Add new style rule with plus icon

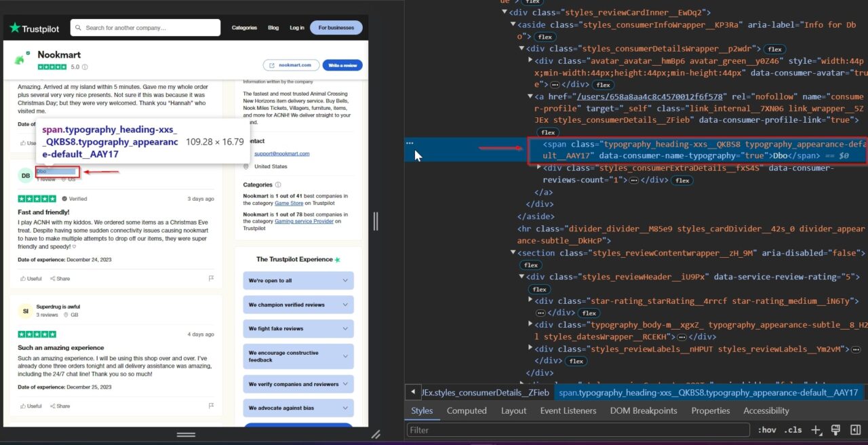coord(816,430)
